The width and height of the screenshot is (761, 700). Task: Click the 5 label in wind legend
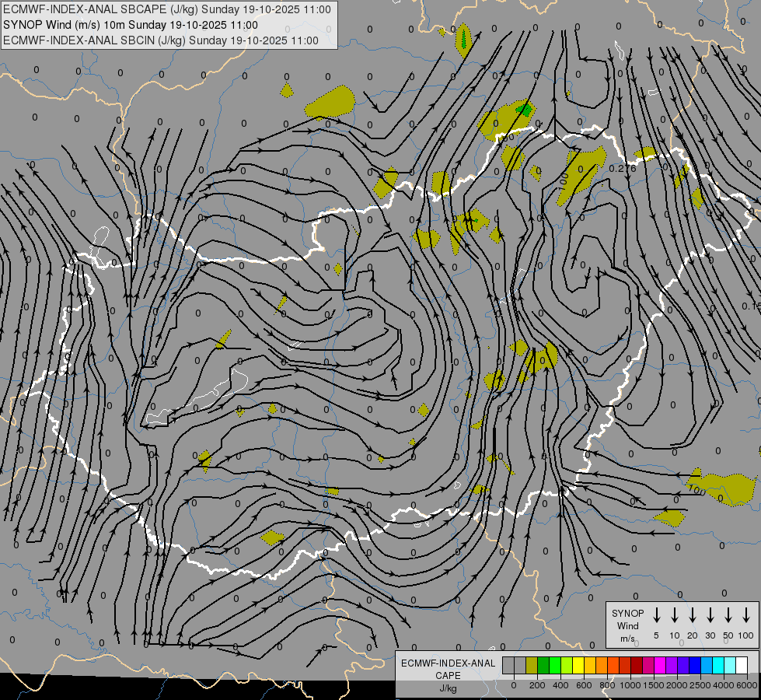pos(656,635)
